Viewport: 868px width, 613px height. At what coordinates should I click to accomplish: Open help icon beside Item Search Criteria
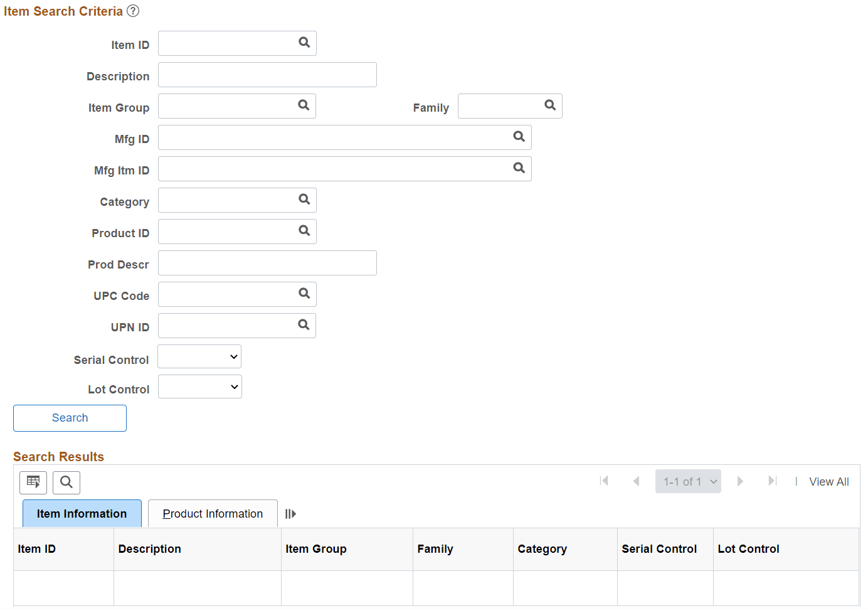[133, 11]
